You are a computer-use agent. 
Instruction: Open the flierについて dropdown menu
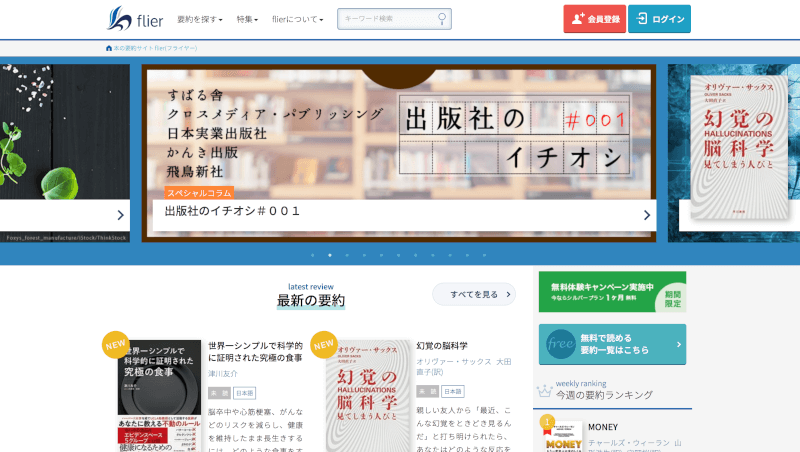298,19
